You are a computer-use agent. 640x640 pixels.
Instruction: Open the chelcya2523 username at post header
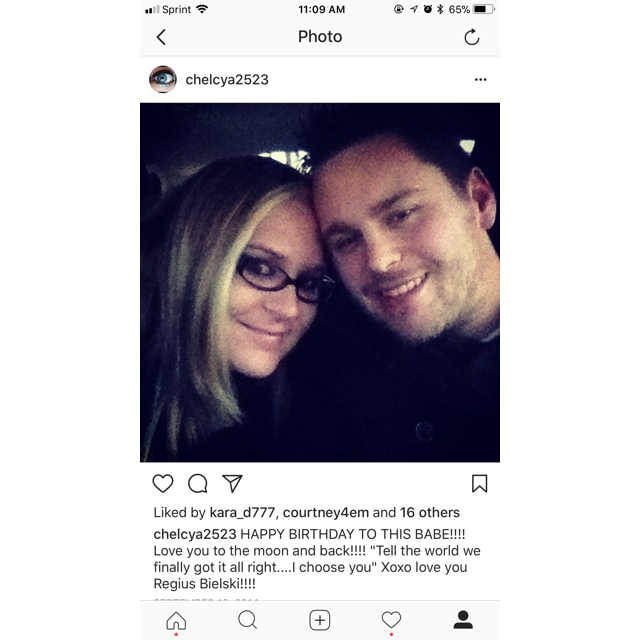(227, 80)
